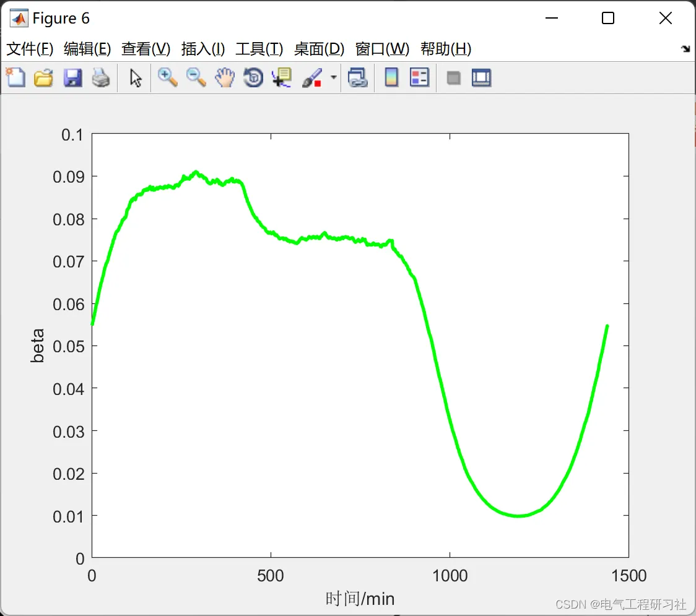The width and height of the screenshot is (696, 616).
Task: Print the figure
Action: [101, 77]
